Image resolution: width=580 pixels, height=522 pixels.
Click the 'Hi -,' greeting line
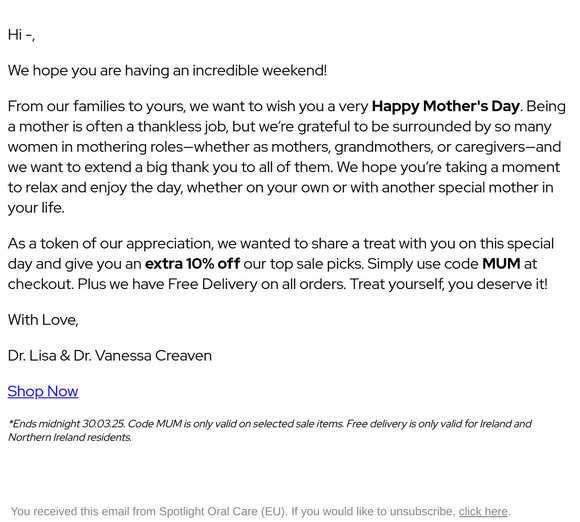[x=21, y=35]
